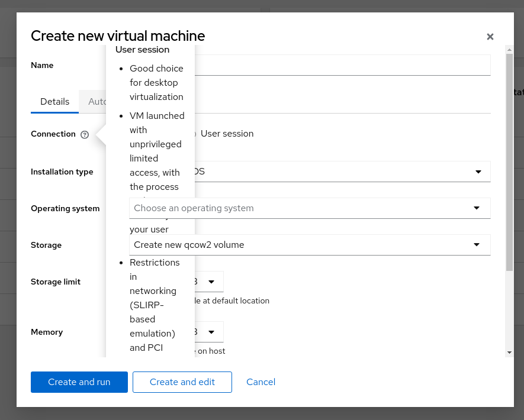Switch to the Details tab
This screenshot has width=524, height=420.
54,101
